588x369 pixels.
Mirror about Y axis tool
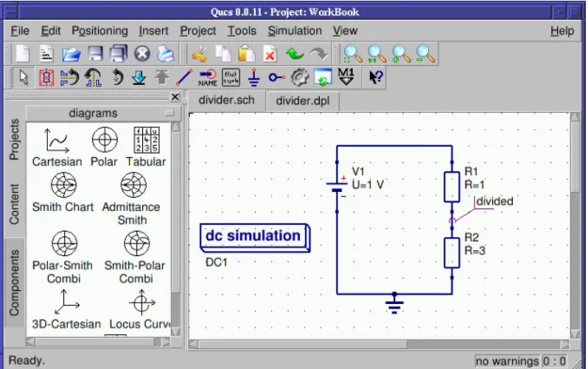93,77
